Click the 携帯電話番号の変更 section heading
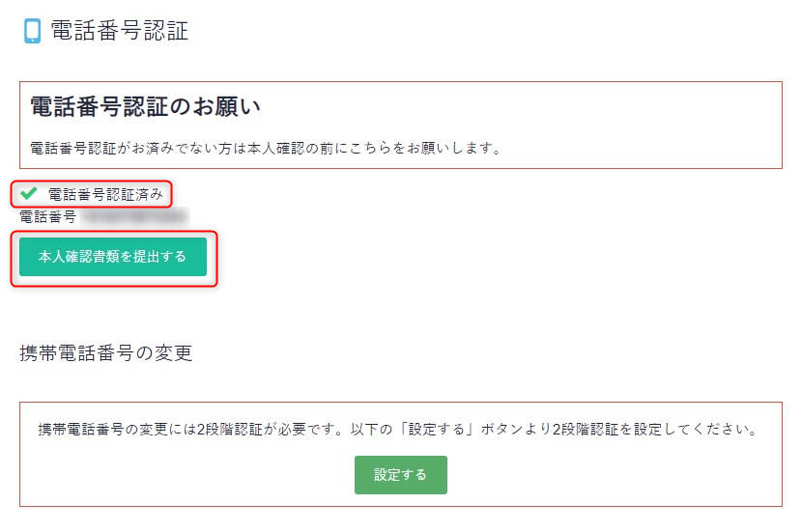 106,353
